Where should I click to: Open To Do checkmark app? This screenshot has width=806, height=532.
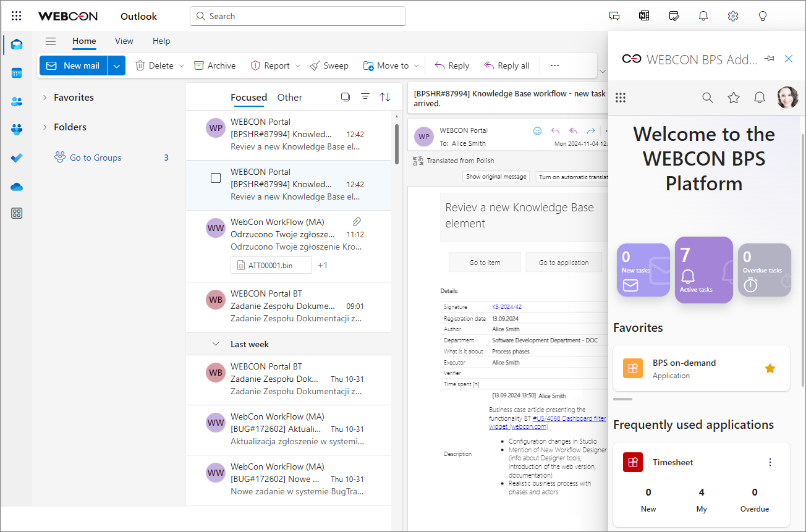pyautogui.click(x=17, y=158)
